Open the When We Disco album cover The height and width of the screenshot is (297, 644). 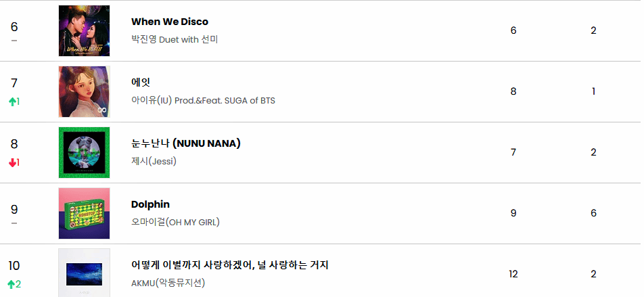click(x=84, y=30)
